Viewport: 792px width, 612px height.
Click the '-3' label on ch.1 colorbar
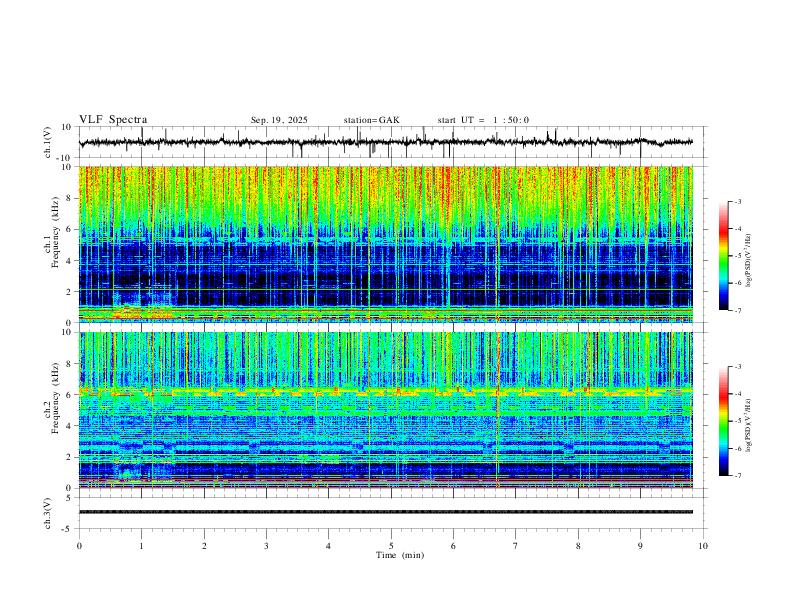pos(738,201)
